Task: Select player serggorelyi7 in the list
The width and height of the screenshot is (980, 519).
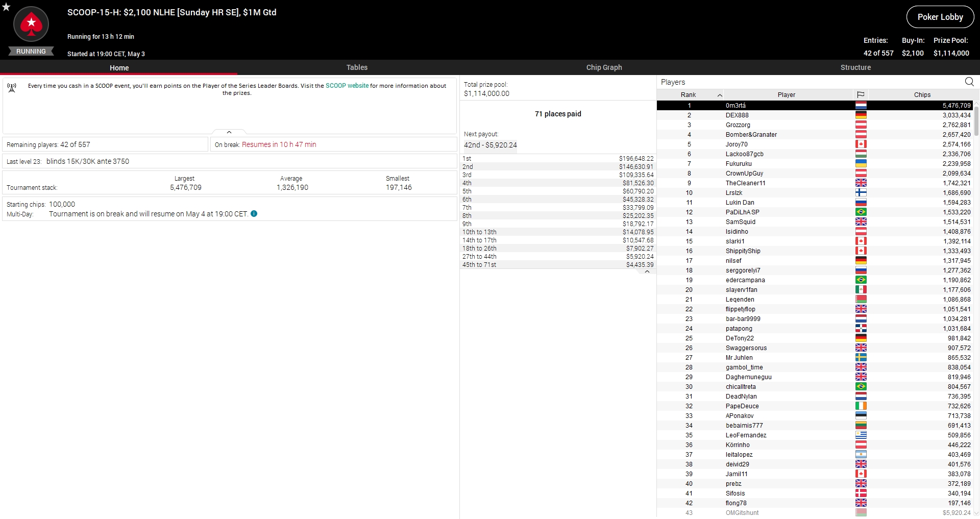Action: click(815, 270)
